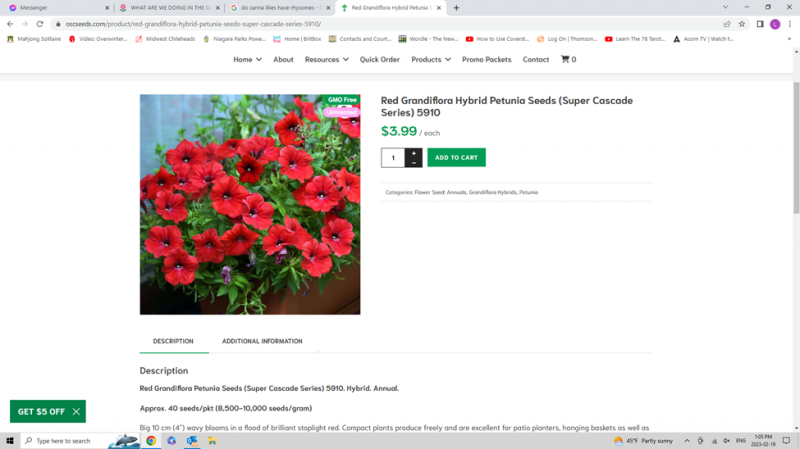
Task: Open the Grandiflora Hybrids category link
Action: (492, 192)
